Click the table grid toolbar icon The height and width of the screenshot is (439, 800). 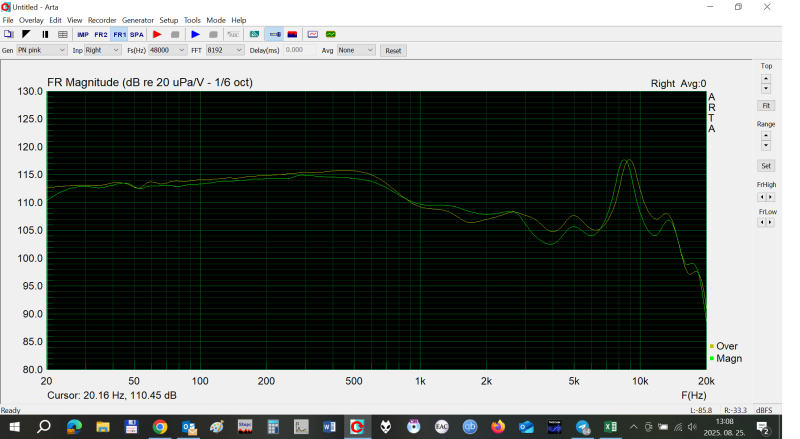63,34
